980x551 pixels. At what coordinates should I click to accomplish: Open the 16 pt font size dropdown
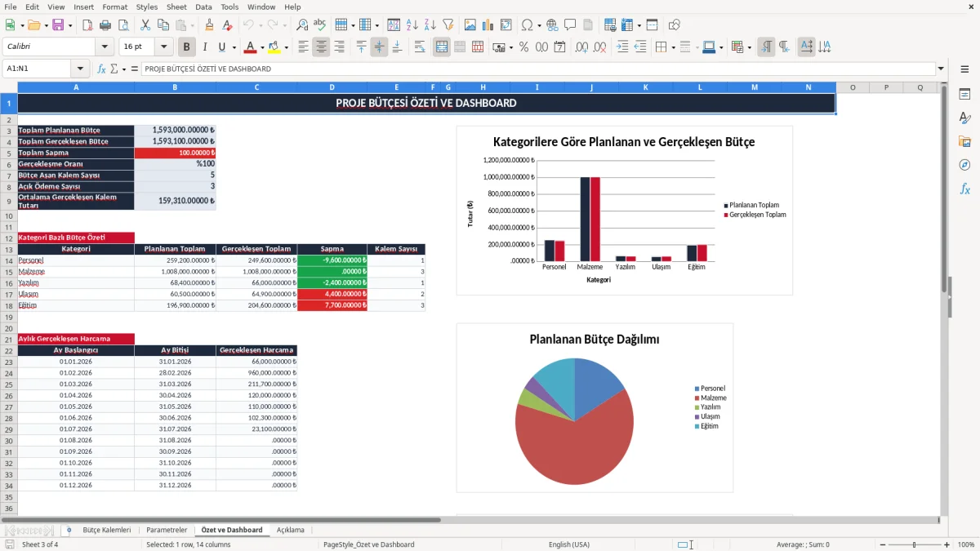163,47
